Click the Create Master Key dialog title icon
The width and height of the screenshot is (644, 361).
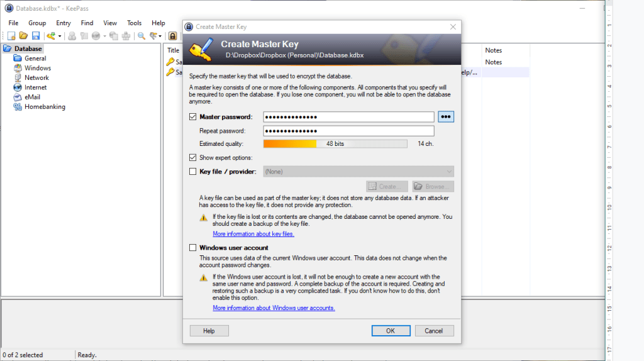pyautogui.click(x=189, y=26)
